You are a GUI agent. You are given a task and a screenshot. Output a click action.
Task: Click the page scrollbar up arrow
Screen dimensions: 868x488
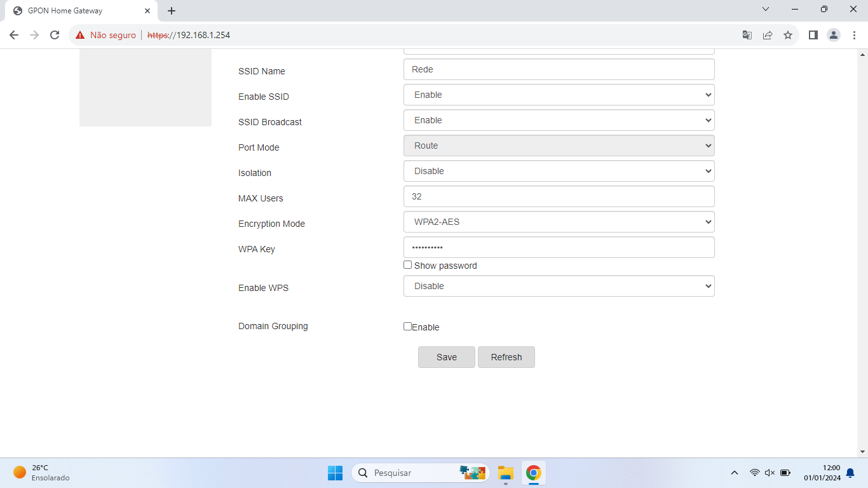(x=863, y=54)
